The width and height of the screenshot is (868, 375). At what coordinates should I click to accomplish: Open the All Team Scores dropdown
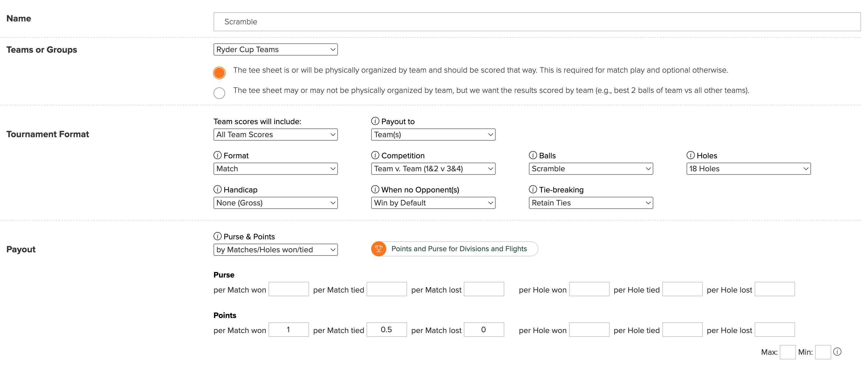[x=276, y=135]
